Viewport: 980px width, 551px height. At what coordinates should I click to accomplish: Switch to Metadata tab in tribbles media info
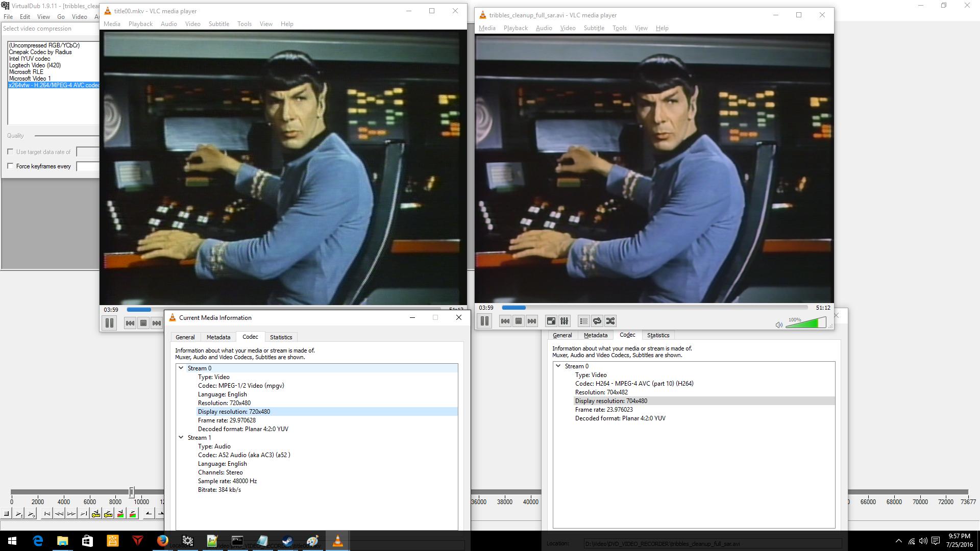click(595, 335)
